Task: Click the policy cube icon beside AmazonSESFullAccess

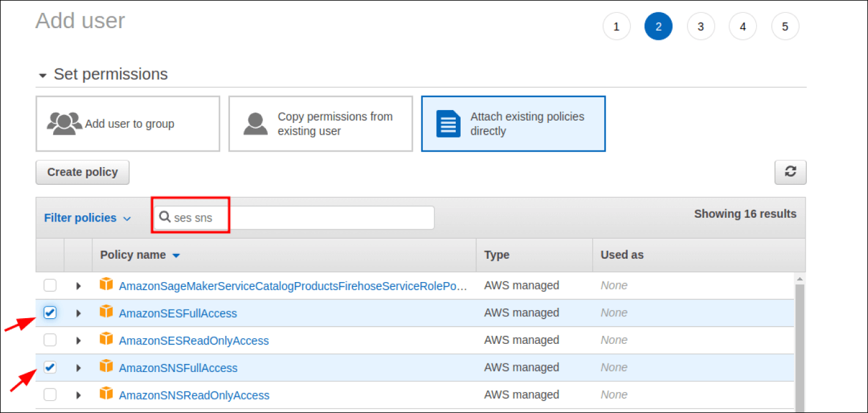Action: (106, 312)
